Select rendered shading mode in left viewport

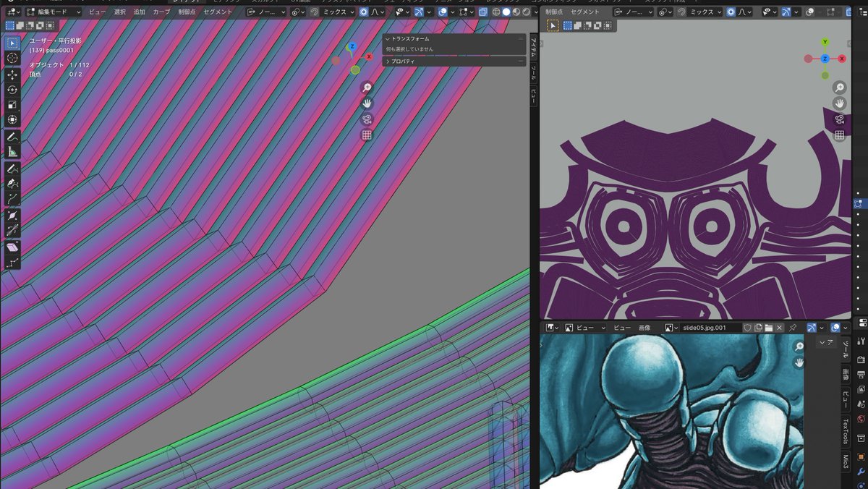point(526,12)
